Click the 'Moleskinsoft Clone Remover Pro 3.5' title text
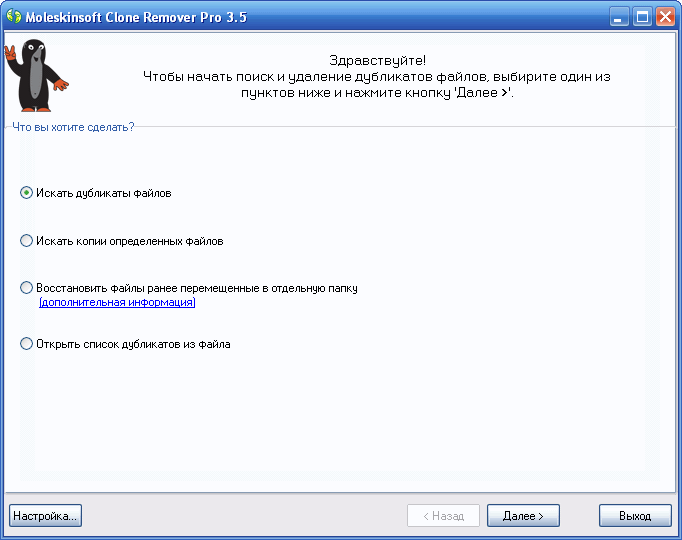Viewport: 682px width, 540px height. (136, 17)
